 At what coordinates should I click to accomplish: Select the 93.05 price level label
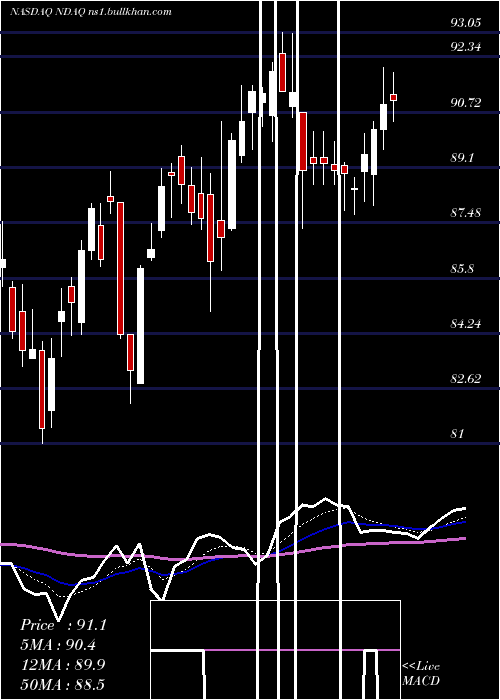click(x=466, y=23)
